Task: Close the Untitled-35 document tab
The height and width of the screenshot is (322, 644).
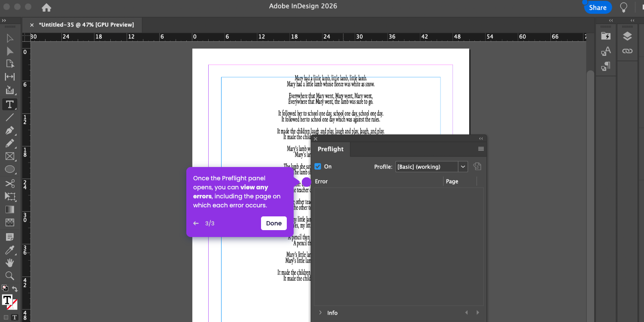Action: tap(32, 25)
